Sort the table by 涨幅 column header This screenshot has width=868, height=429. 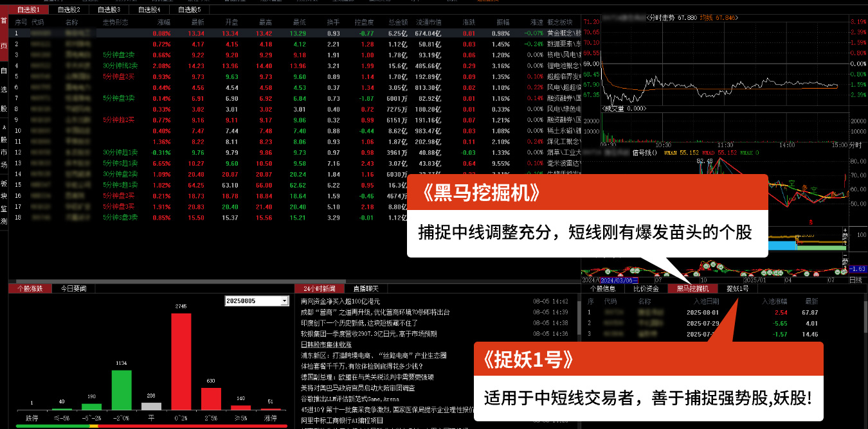click(x=164, y=22)
